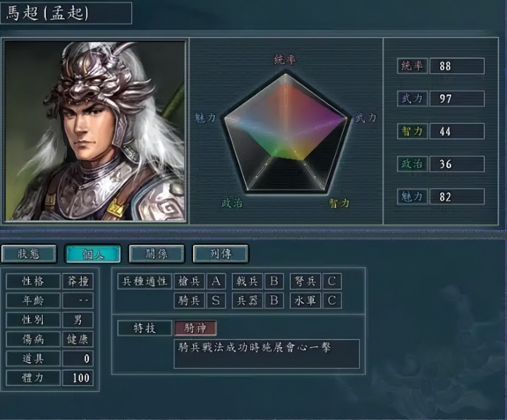Screen dimensions: 507x420
Task: Click the 政治 stat label
Action: (413, 163)
